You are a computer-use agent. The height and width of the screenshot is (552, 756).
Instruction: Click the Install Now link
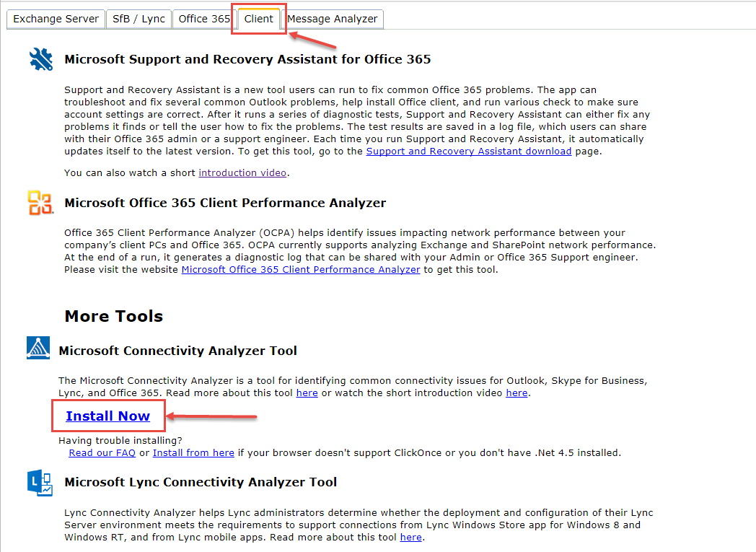click(108, 416)
